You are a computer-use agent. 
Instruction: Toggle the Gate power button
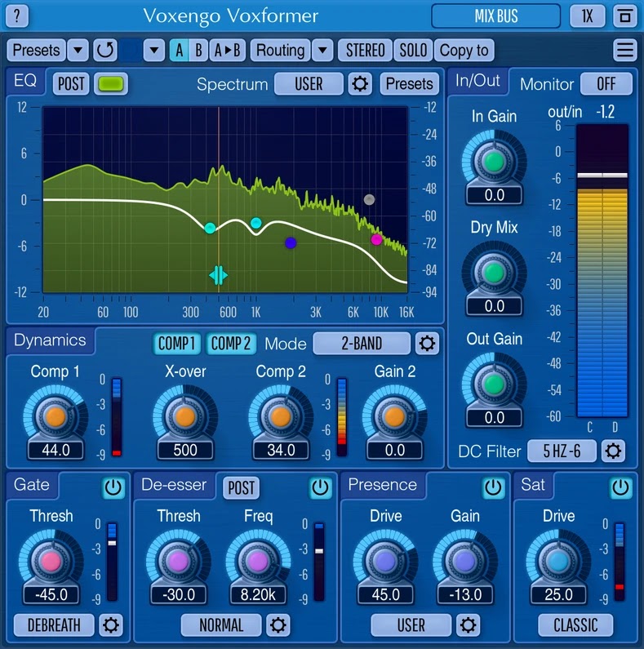(x=113, y=487)
